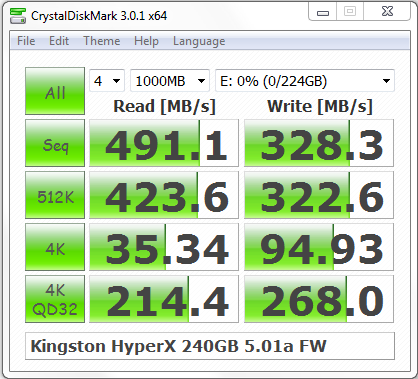Select the 4K QD32 read result 214.4
This screenshot has height=379, width=418.
tap(164, 299)
